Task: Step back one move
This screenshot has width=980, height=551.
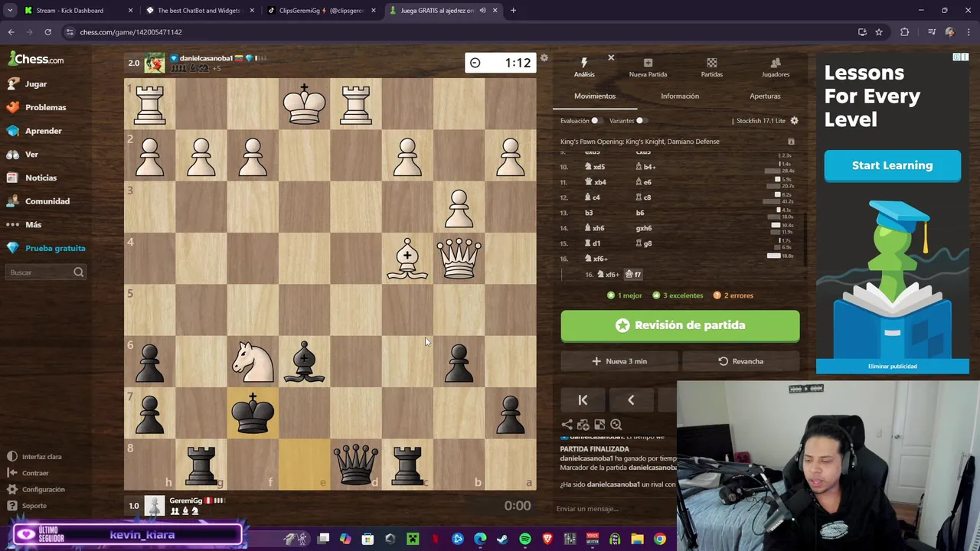Action: [x=631, y=399]
